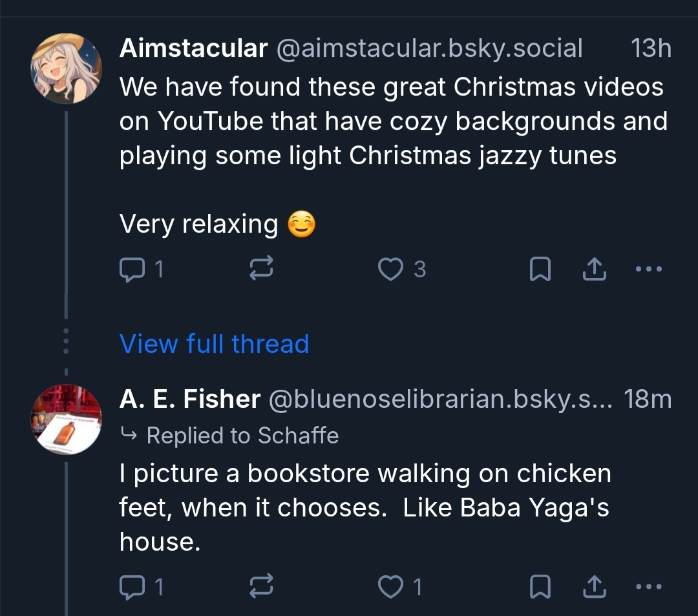This screenshot has width=698, height=616.
Task: Click the View full thread link
Action: coord(214,344)
